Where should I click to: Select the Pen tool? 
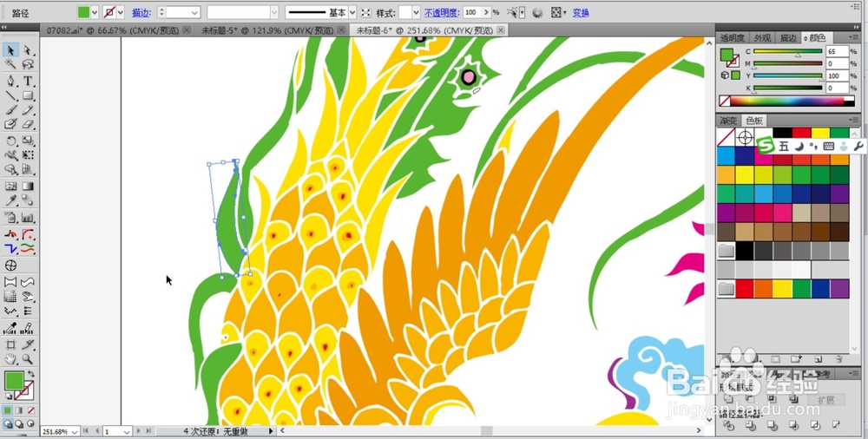point(10,82)
